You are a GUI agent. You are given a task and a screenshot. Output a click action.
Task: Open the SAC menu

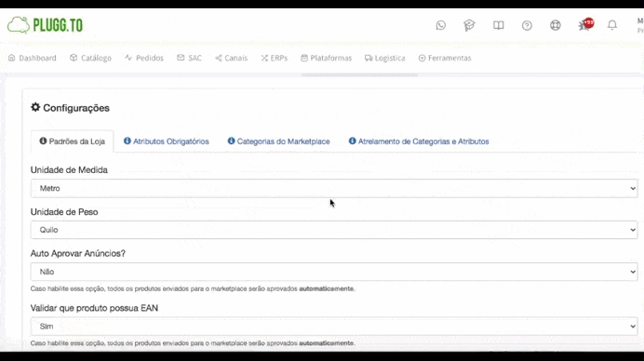189,58
